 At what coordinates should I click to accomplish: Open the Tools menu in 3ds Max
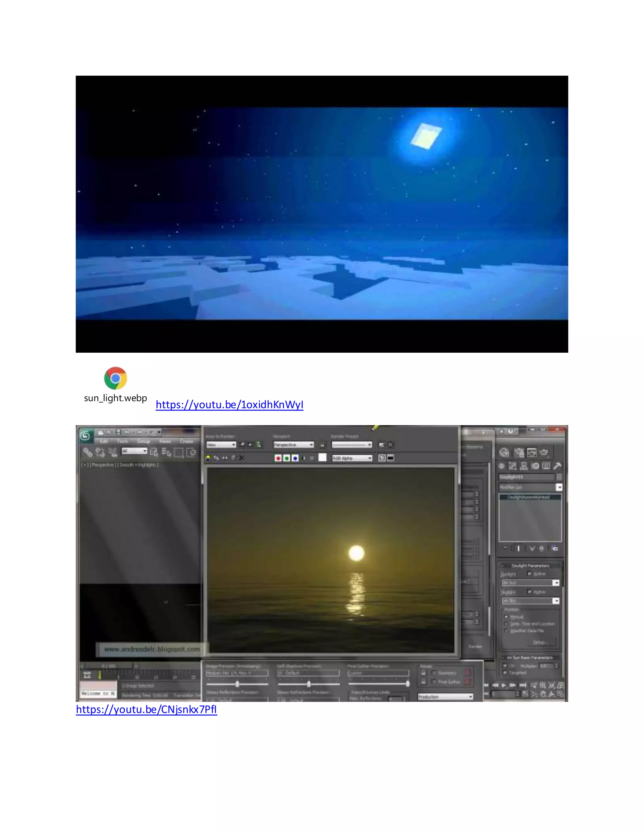pos(122,441)
